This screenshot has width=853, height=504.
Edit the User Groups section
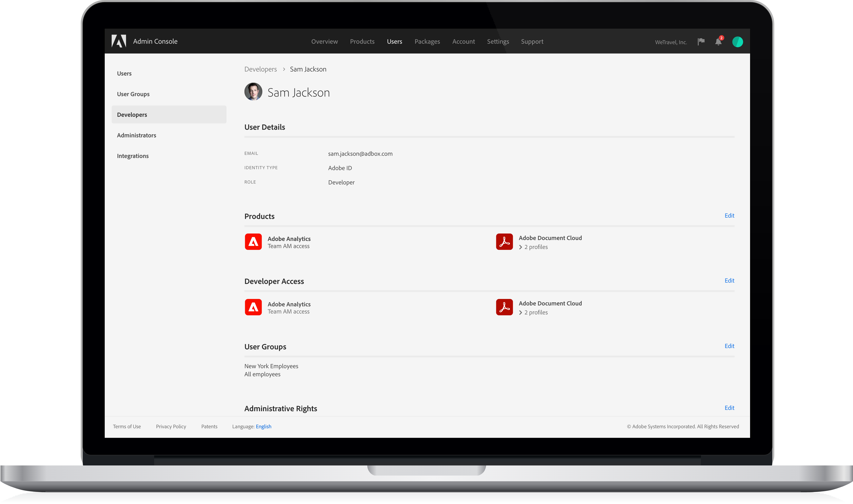click(729, 346)
